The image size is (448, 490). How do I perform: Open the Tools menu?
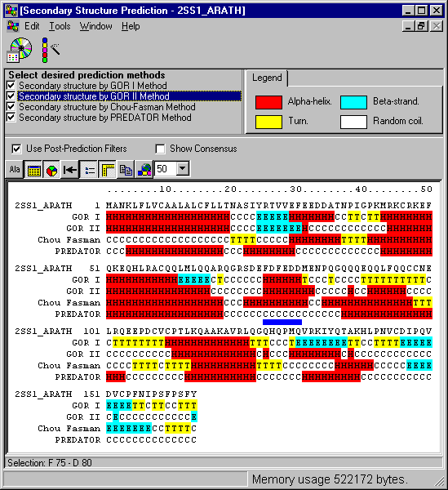coord(60,26)
